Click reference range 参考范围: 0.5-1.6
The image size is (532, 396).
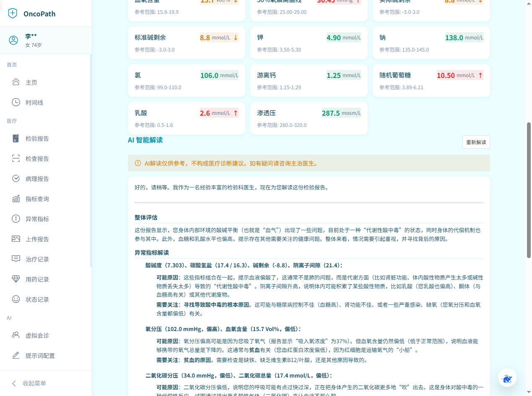154,125
